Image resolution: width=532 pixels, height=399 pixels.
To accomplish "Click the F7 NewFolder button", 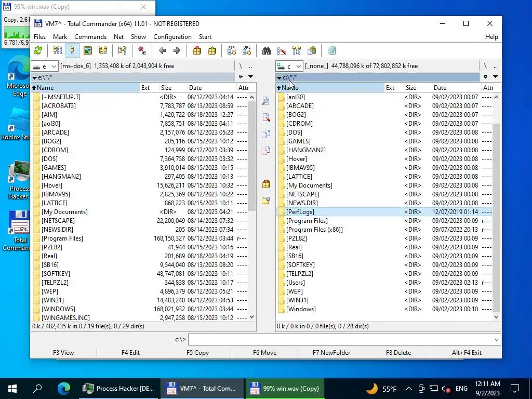I will click(331, 353).
